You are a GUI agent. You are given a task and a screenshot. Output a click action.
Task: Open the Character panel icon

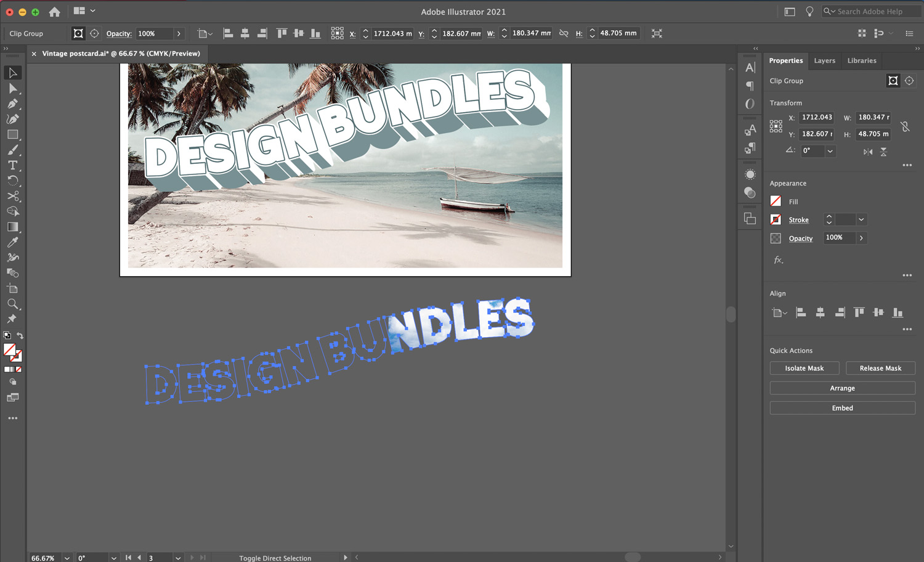pyautogui.click(x=750, y=68)
